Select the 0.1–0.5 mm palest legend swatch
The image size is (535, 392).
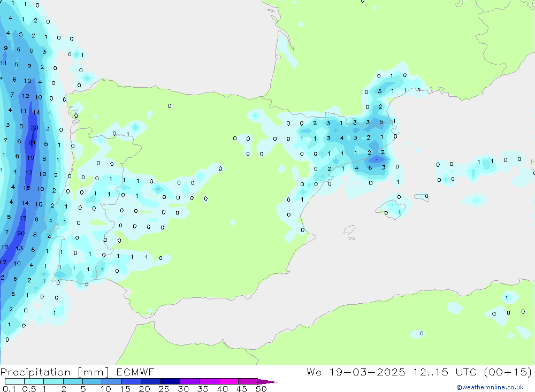click(x=14, y=381)
